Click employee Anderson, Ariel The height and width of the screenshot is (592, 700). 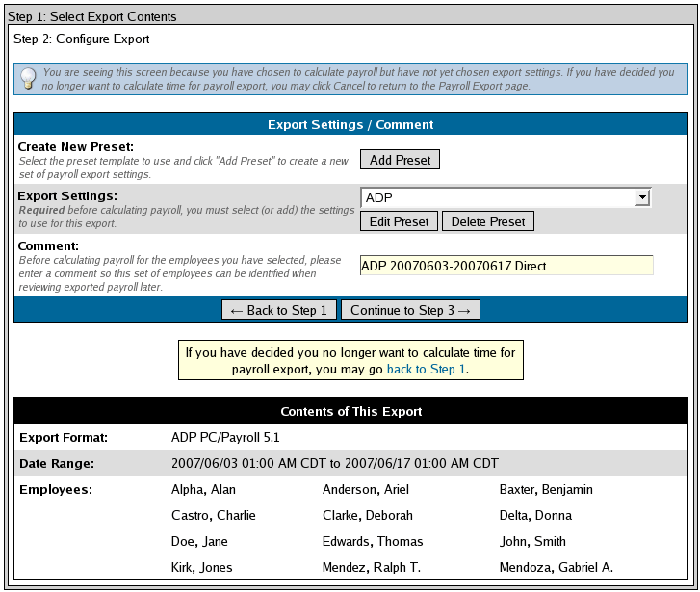point(366,490)
